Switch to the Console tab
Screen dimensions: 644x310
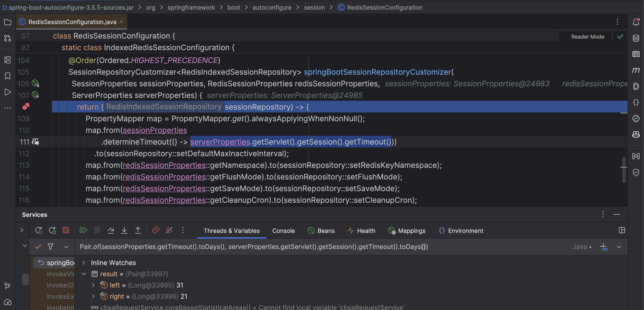click(x=284, y=231)
